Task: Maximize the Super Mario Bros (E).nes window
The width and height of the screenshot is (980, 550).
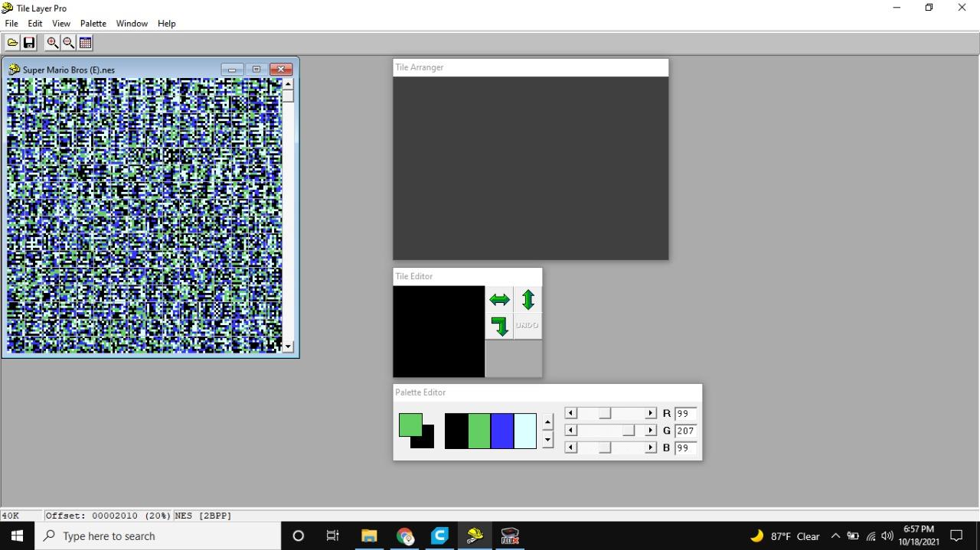Action: coord(256,70)
